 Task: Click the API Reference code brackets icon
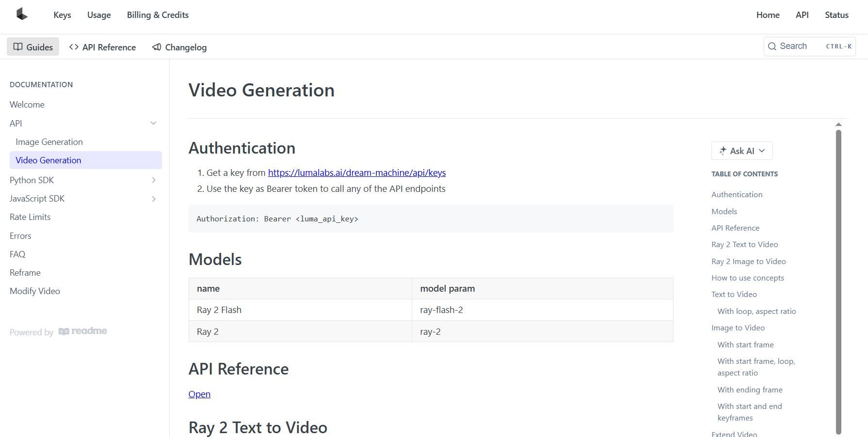(x=74, y=47)
